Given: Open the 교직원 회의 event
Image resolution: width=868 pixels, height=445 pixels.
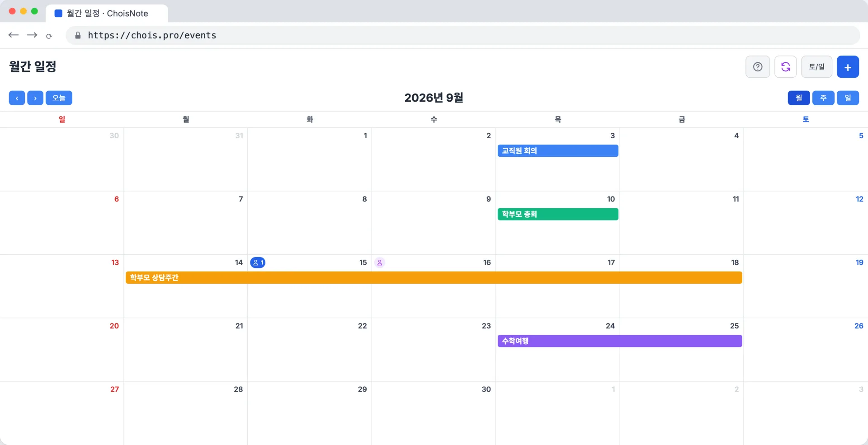Looking at the screenshot, I should pyautogui.click(x=558, y=151).
